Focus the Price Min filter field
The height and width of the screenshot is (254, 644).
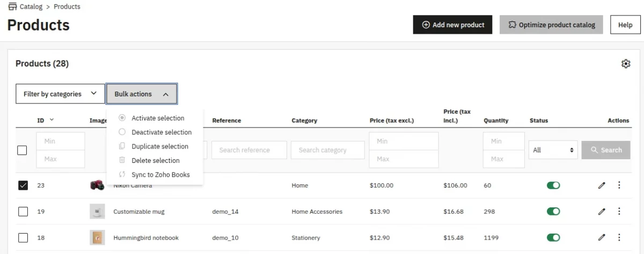404,141
